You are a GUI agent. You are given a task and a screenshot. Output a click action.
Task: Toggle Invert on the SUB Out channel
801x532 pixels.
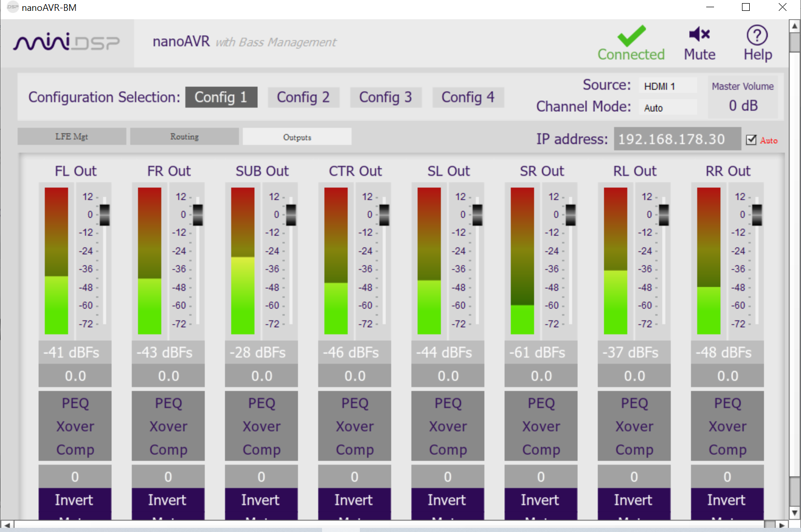click(261, 500)
